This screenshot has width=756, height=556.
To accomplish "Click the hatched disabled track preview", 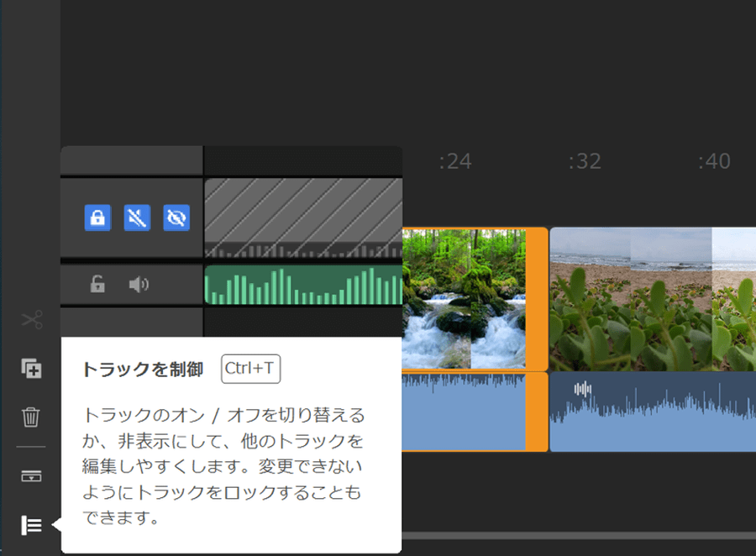I will 304,218.
